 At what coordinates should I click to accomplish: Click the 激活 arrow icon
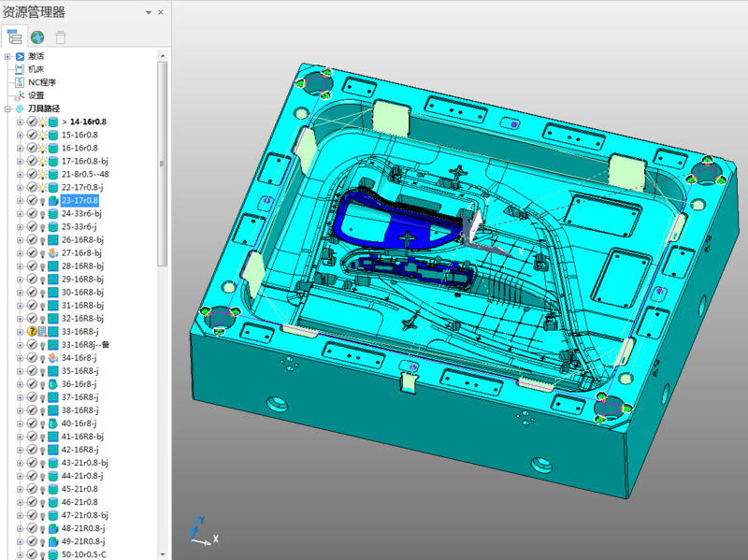(x=20, y=56)
